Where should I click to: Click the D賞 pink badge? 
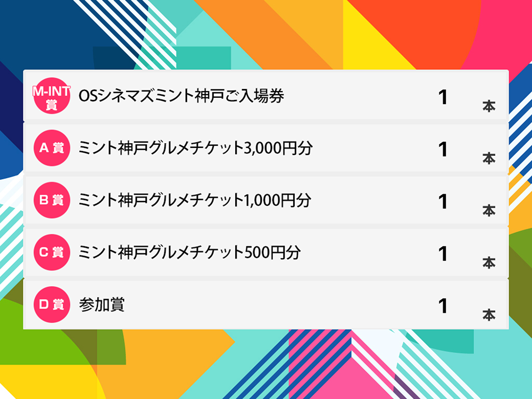pyautogui.click(x=52, y=305)
